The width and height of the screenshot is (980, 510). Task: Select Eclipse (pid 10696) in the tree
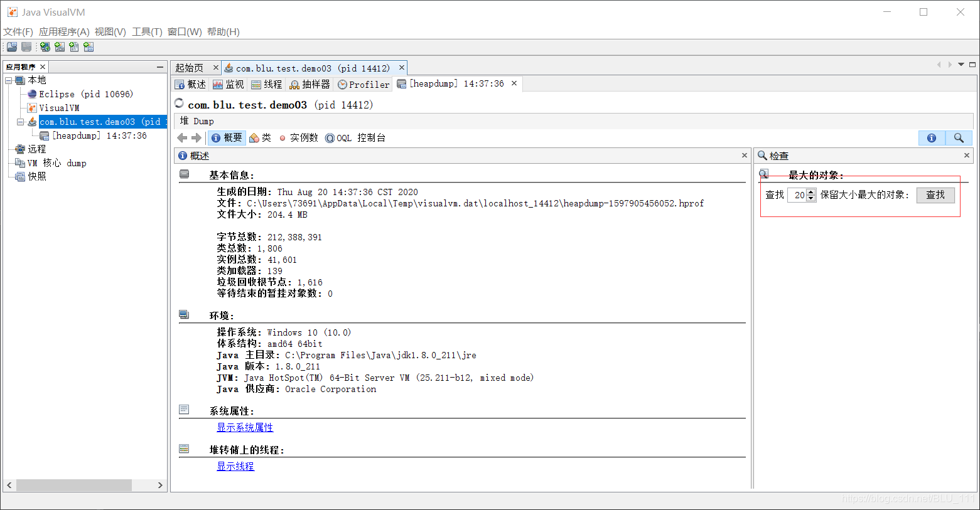pos(86,94)
